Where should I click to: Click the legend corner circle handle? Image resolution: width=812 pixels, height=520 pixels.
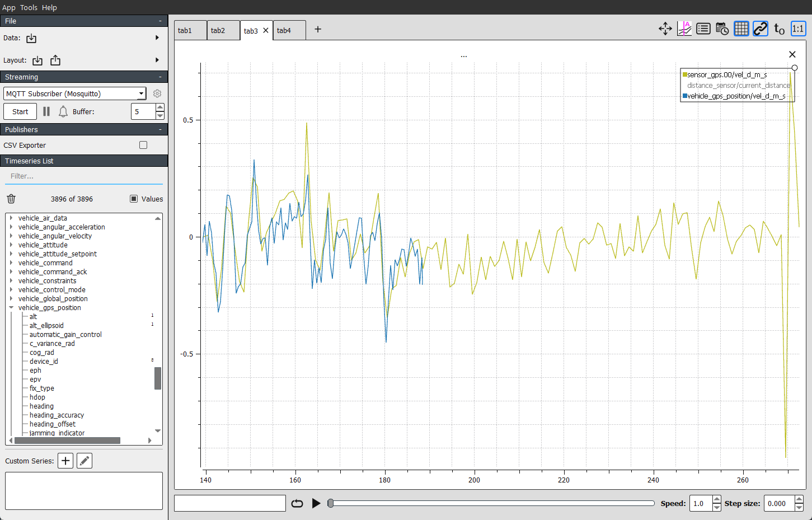795,68
